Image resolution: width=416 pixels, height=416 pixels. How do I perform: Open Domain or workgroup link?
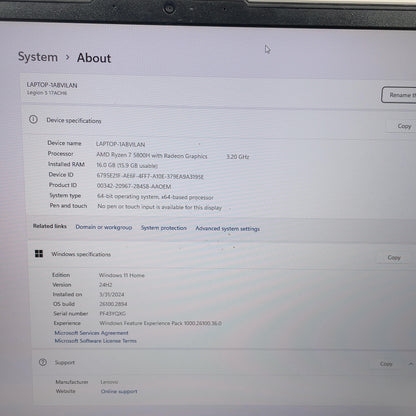(104, 227)
